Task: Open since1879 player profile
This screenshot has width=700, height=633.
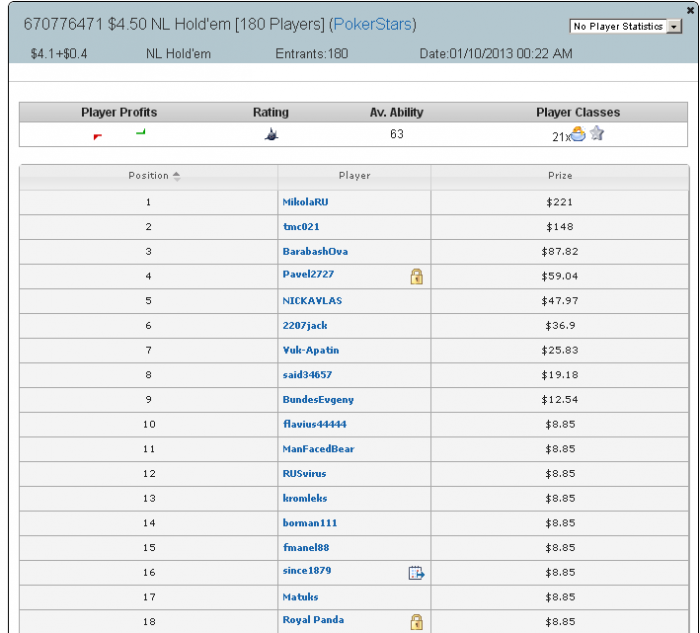Action: coord(307,571)
